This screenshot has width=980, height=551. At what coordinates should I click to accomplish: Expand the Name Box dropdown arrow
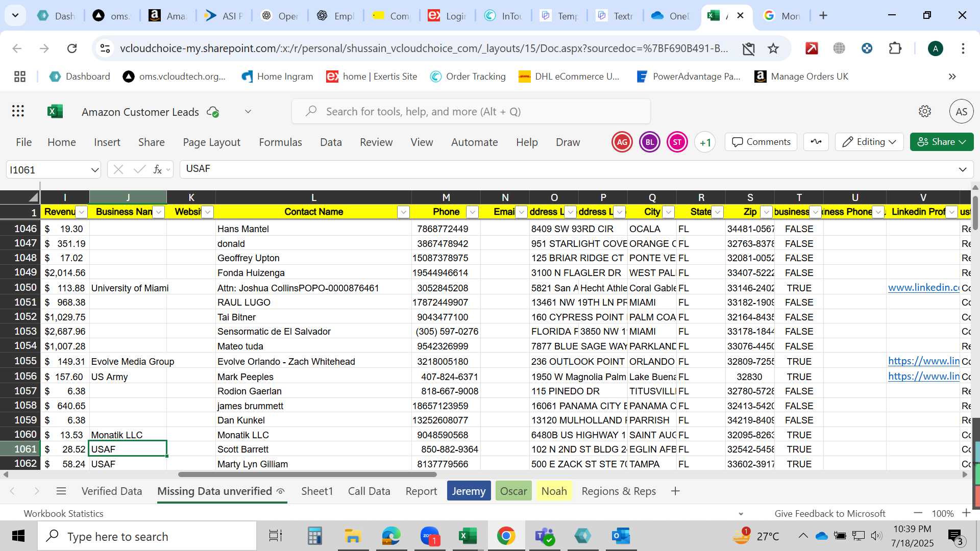(94, 170)
